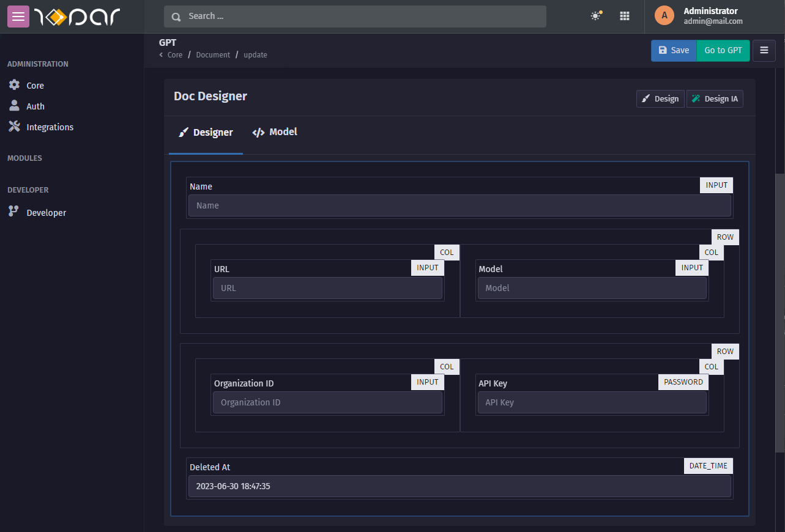Click the Deleted At date-time value
This screenshot has height=532, width=785.
(459, 486)
